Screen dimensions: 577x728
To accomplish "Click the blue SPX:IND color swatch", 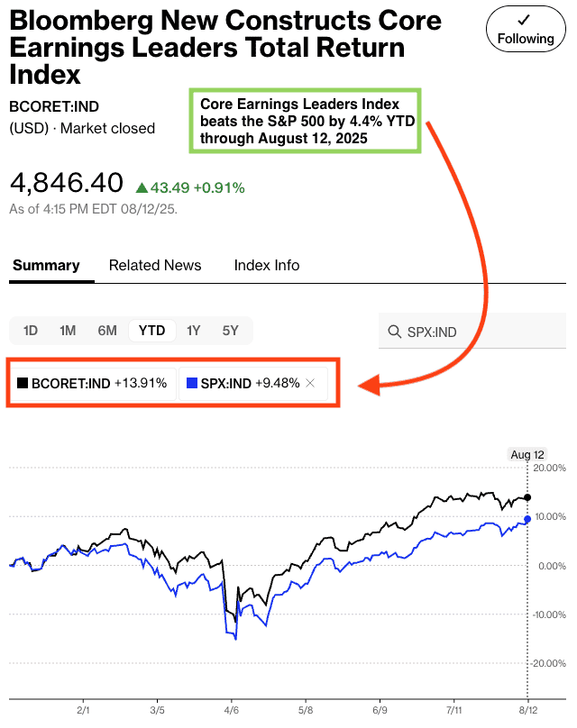I will point(191,383).
